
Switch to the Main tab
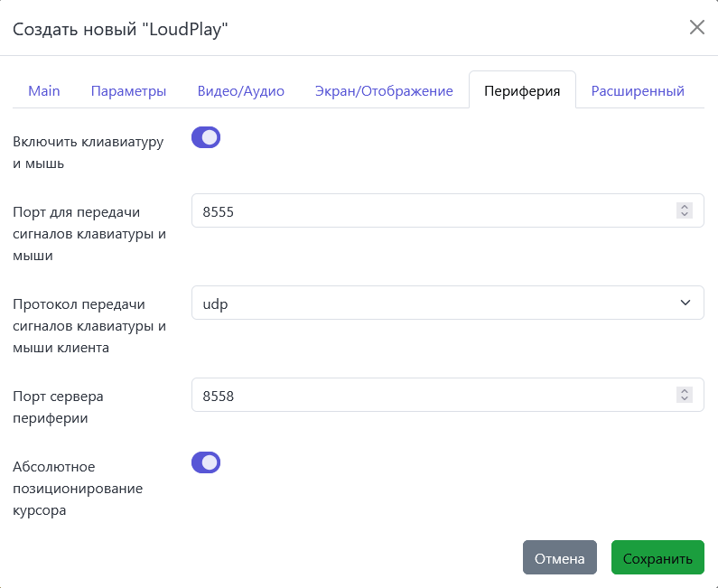point(44,91)
